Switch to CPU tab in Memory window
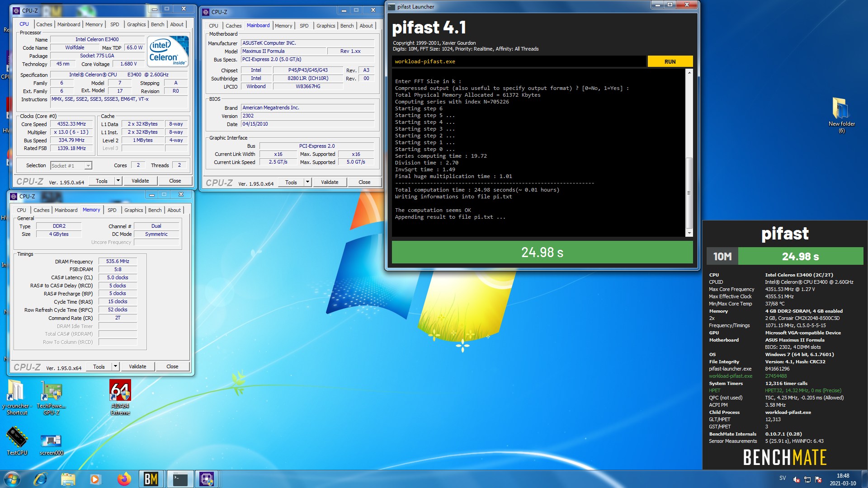868x488 pixels. click(21, 210)
